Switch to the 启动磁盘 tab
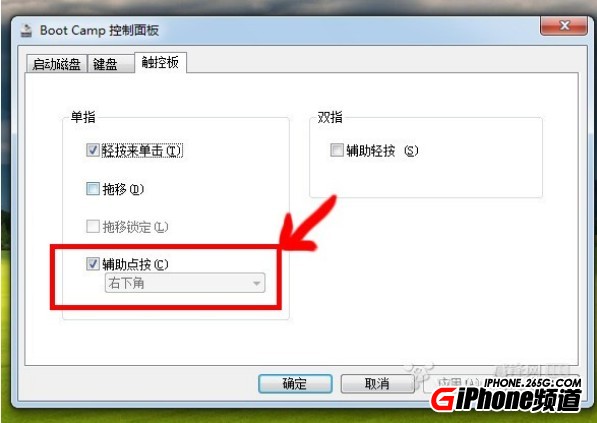Image resolution: width=597 pixels, height=423 pixels. tap(56, 64)
